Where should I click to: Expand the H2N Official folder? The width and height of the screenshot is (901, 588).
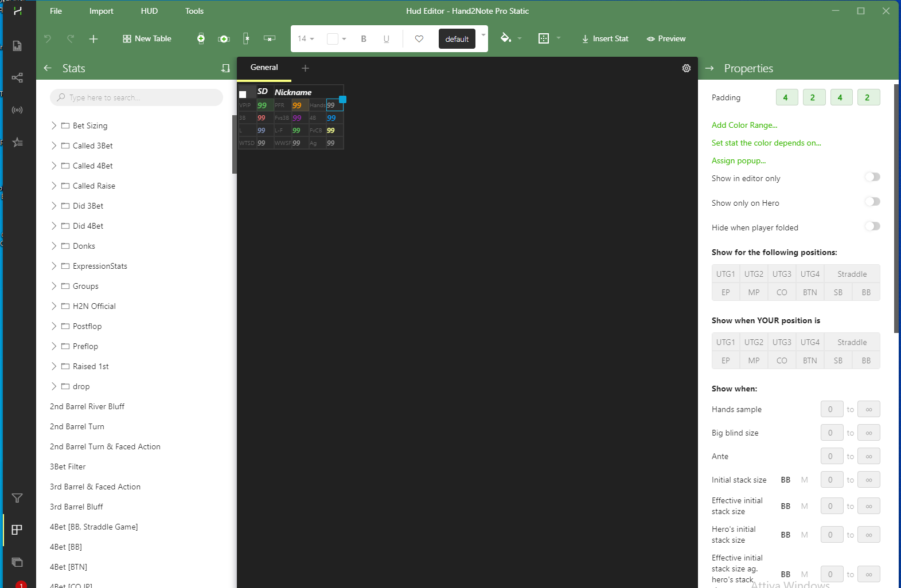[54, 306]
